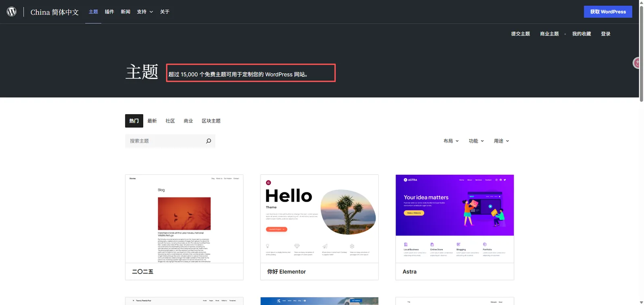
Task: Switch to the 最新 tab
Action: (152, 121)
